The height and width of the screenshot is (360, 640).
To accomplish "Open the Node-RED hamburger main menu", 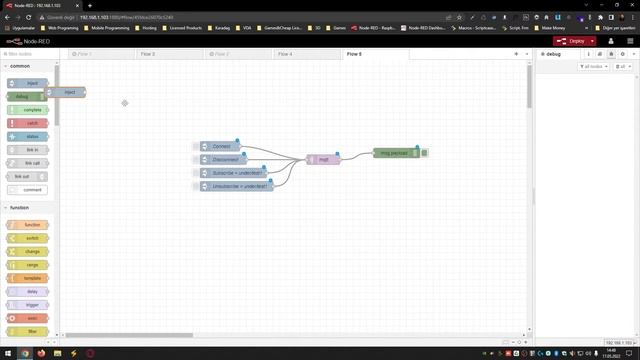I will coord(630,41).
